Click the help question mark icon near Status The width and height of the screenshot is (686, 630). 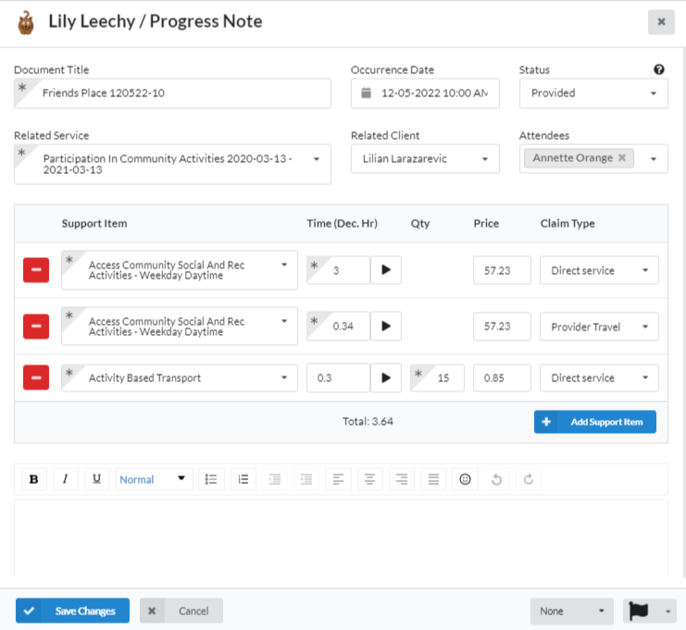point(659,70)
